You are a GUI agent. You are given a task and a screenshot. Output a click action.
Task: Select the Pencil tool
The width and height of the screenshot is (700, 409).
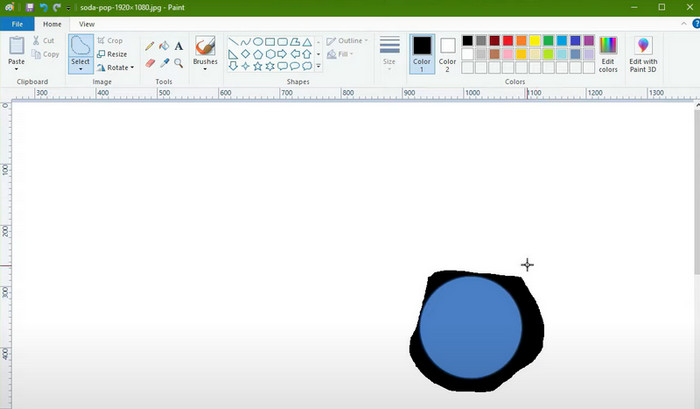[150, 46]
